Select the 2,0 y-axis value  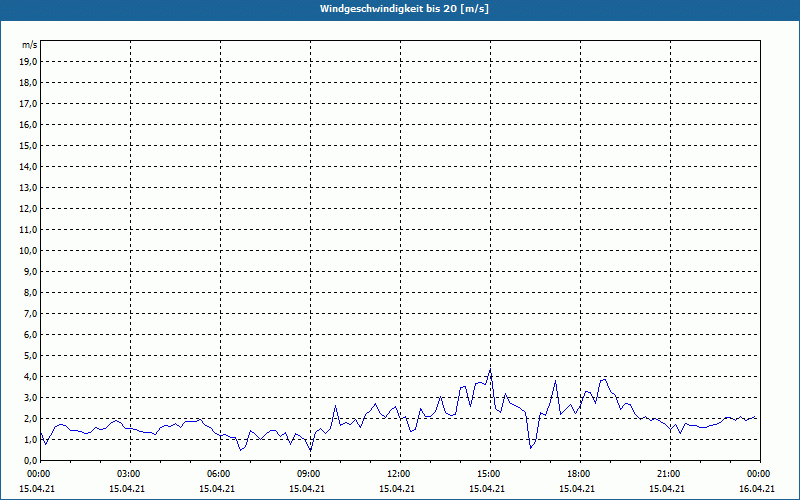point(30,418)
